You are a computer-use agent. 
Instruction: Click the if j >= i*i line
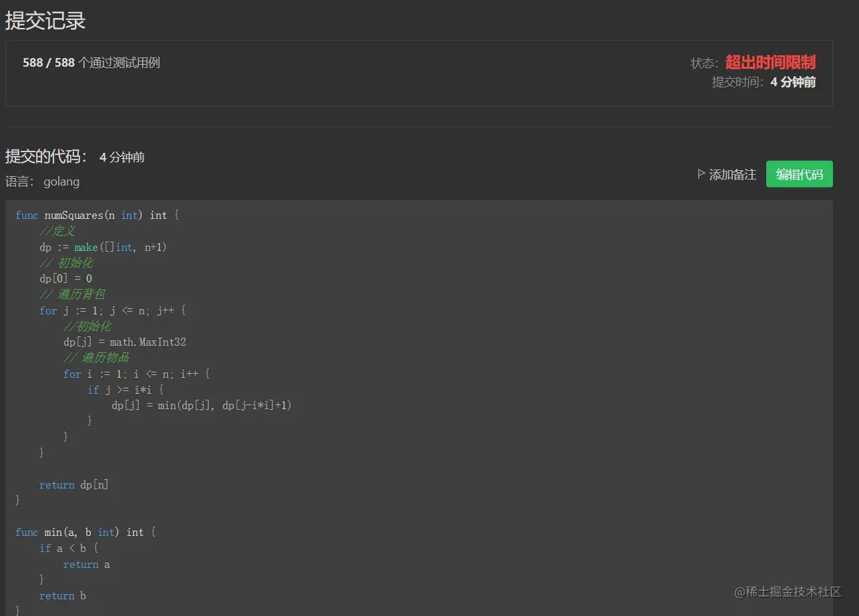pos(125,389)
